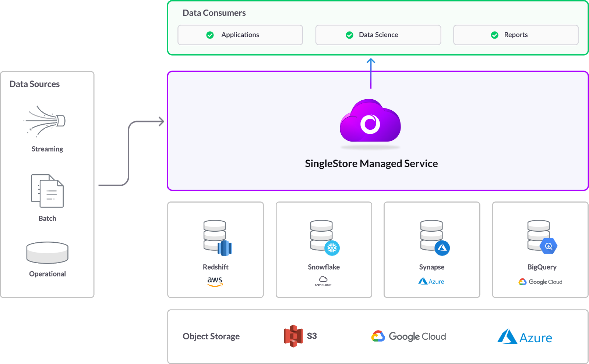
Task: Click the red S3 bucket logo
Action: click(x=293, y=335)
